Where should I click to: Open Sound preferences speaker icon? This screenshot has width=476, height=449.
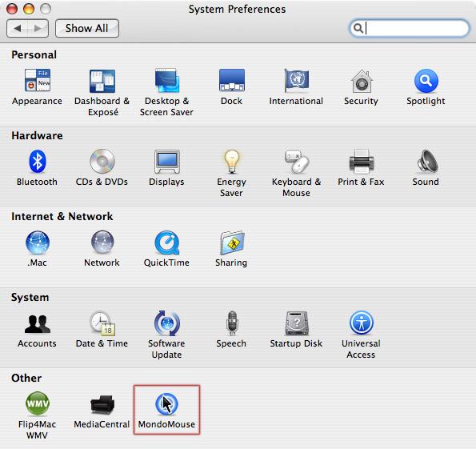[x=427, y=162]
